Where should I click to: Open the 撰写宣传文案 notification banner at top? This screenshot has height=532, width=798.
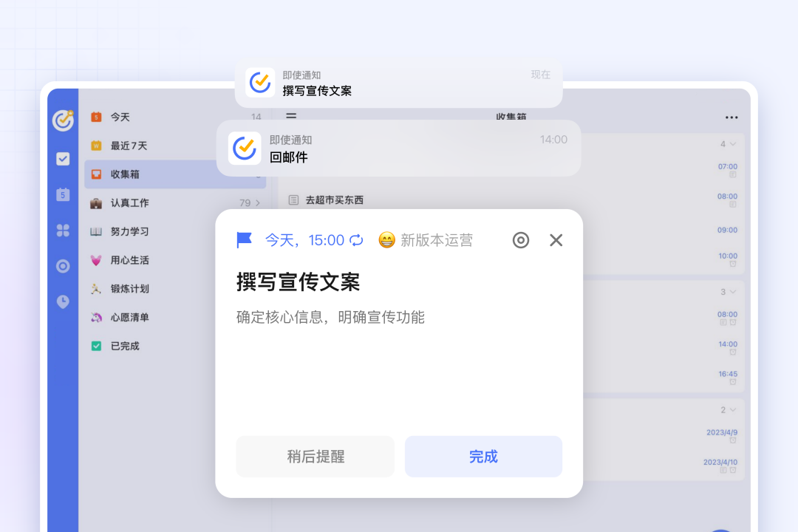point(398,82)
